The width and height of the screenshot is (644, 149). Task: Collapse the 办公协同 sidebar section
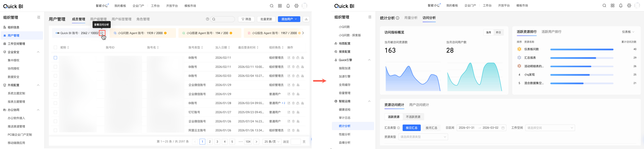(38, 110)
